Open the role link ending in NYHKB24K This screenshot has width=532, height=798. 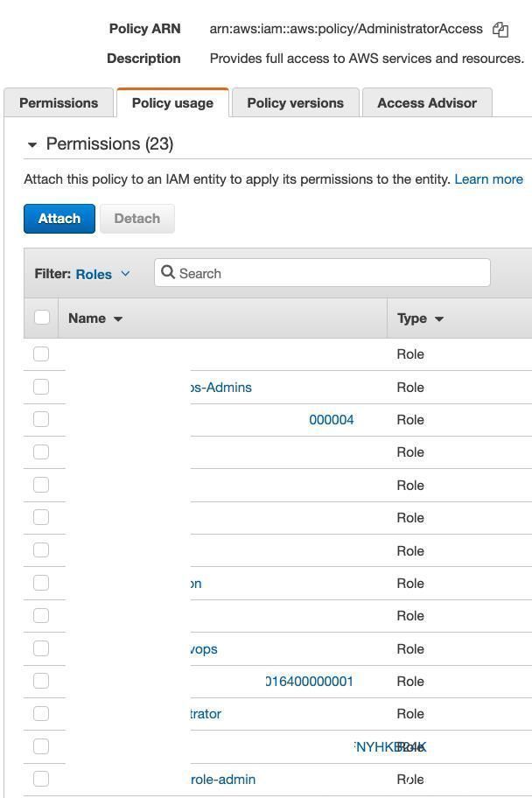click(x=389, y=747)
